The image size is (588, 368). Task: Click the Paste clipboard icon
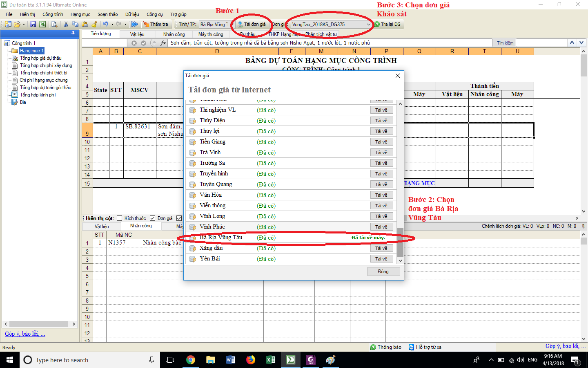[85, 25]
